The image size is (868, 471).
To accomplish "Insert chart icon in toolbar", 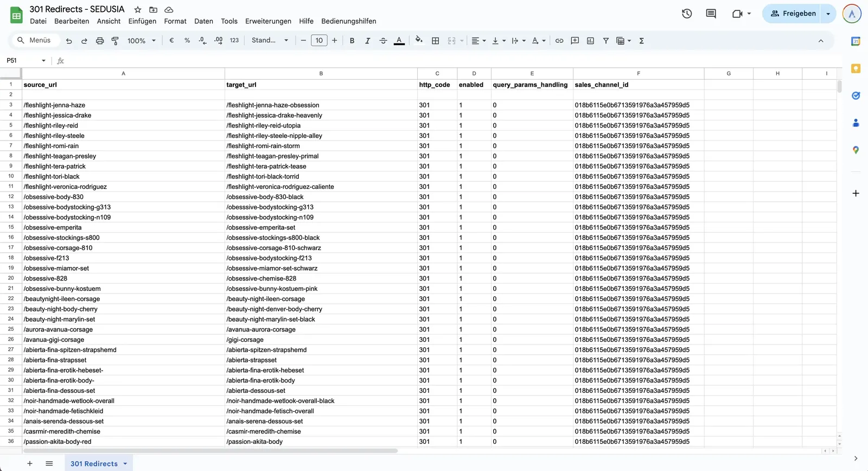I will 590,40.
